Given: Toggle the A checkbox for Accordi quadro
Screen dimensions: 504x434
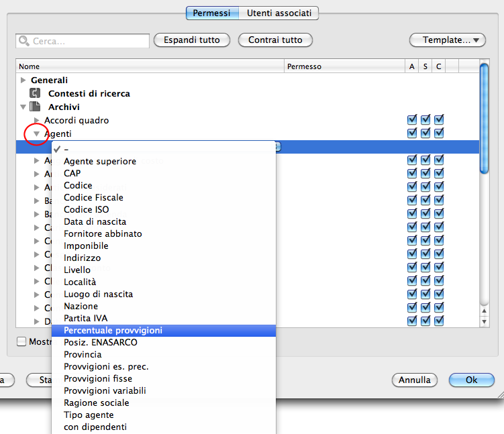Looking at the screenshot, I should [x=412, y=120].
